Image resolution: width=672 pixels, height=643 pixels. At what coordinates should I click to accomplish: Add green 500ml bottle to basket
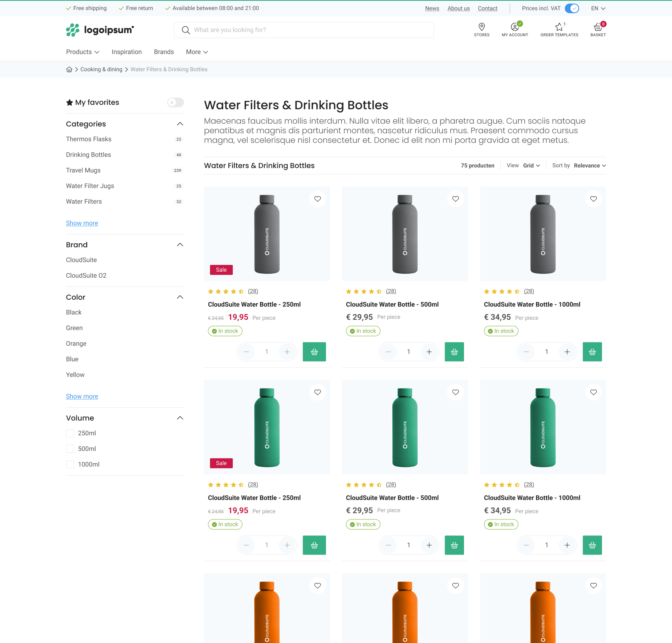[x=454, y=545]
